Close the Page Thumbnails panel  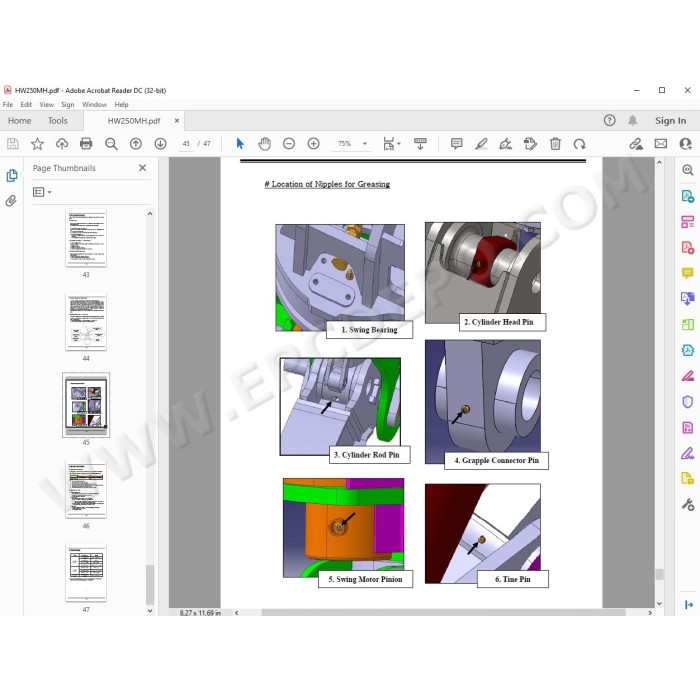click(142, 168)
